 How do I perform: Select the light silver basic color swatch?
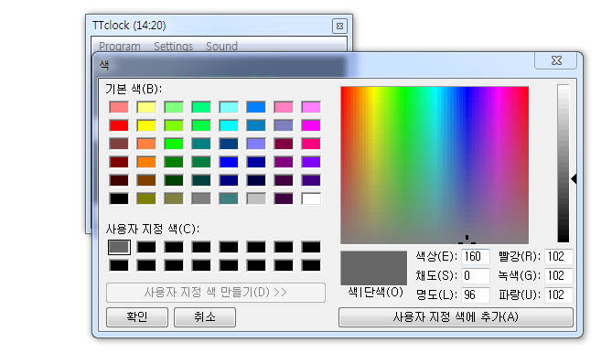point(256,198)
